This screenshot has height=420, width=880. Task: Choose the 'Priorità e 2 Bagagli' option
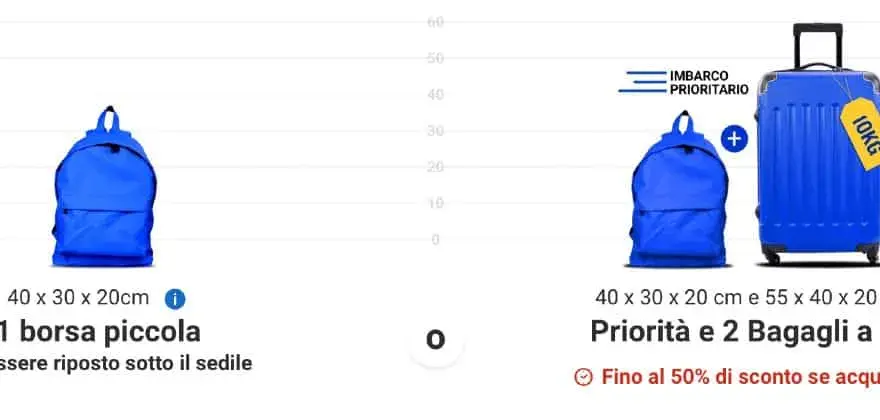(x=735, y=332)
